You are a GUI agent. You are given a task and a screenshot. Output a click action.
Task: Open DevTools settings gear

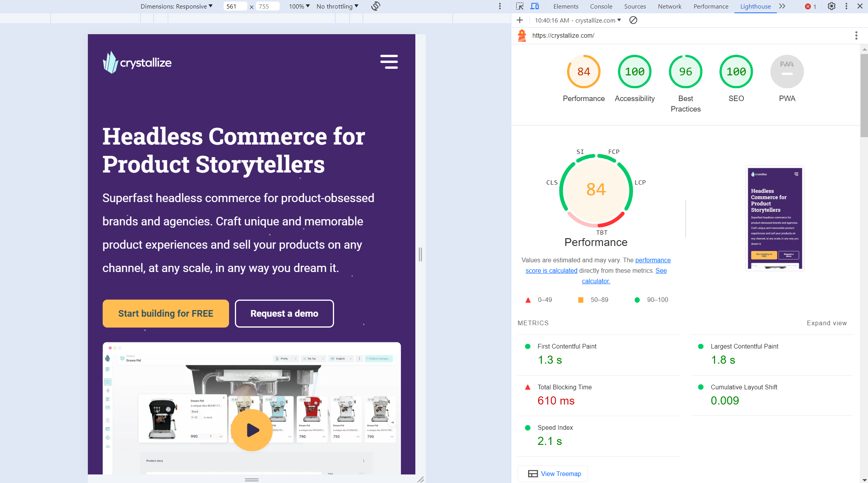click(831, 6)
